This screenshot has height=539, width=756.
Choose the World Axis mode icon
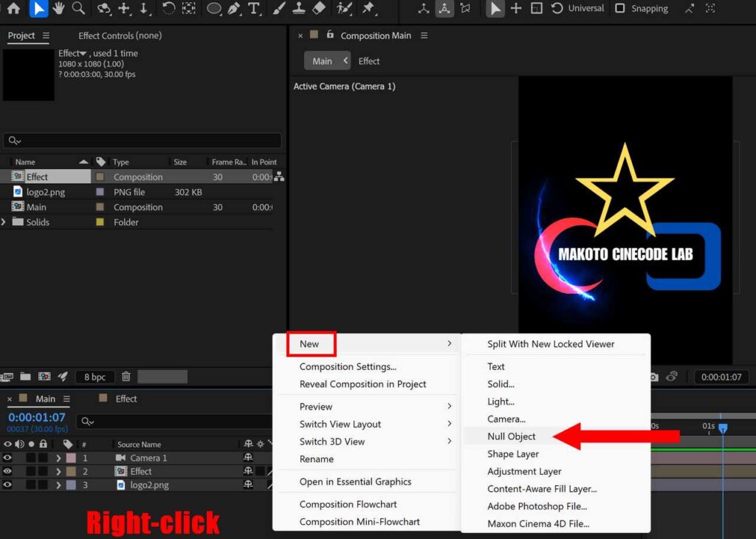pyautogui.click(x=444, y=8)
